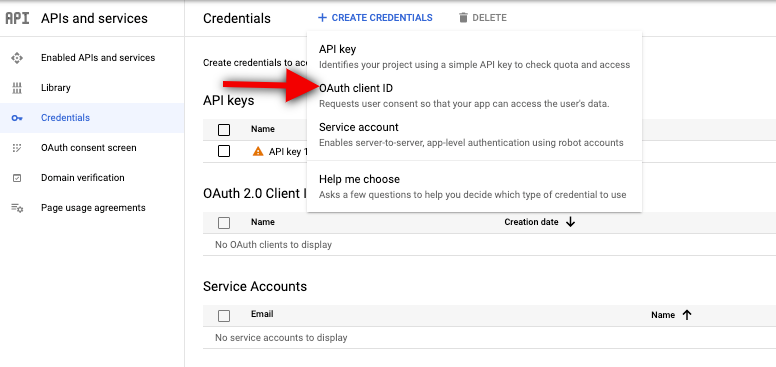
Task: Click Email column header
Action: [262, 314]
